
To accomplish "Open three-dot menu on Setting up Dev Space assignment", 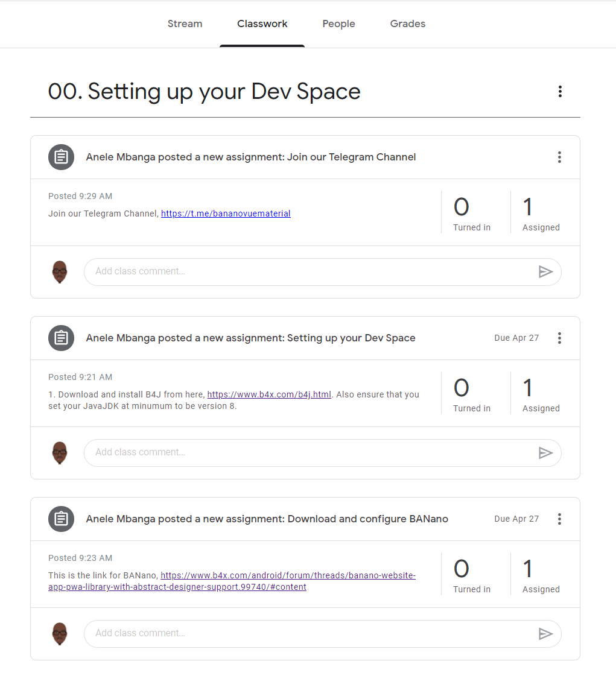I will tap(559, 338).
